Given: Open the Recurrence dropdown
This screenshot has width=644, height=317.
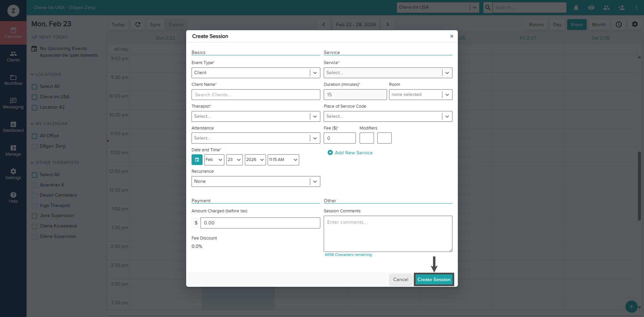Looking at the screenshot, I should pyautogui.click(x=256, y=181).
